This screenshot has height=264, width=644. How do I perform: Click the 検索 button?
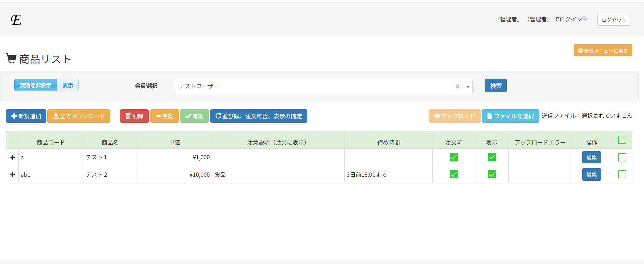click(496, 86)
